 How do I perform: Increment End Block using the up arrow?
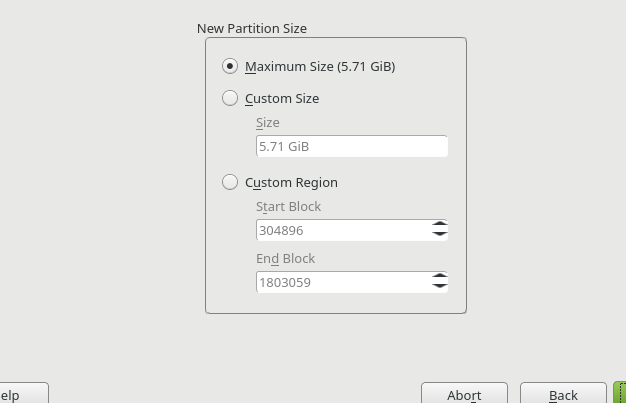[x=439, y=277]
